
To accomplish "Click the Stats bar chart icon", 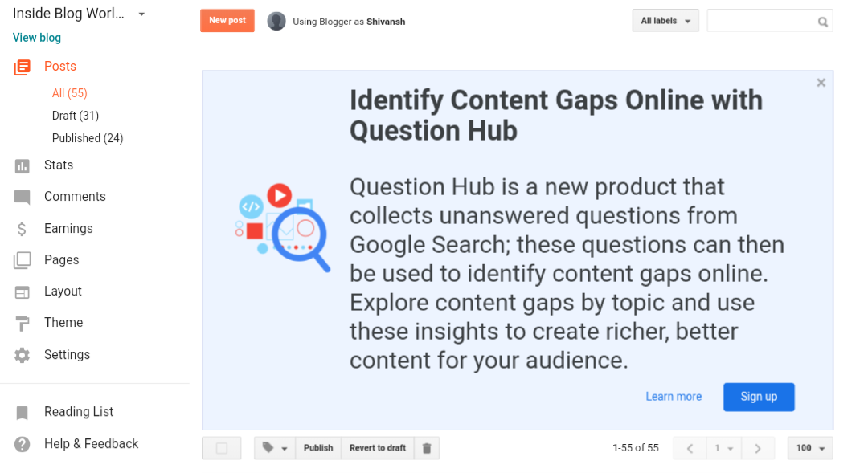I will pos(23,166).
